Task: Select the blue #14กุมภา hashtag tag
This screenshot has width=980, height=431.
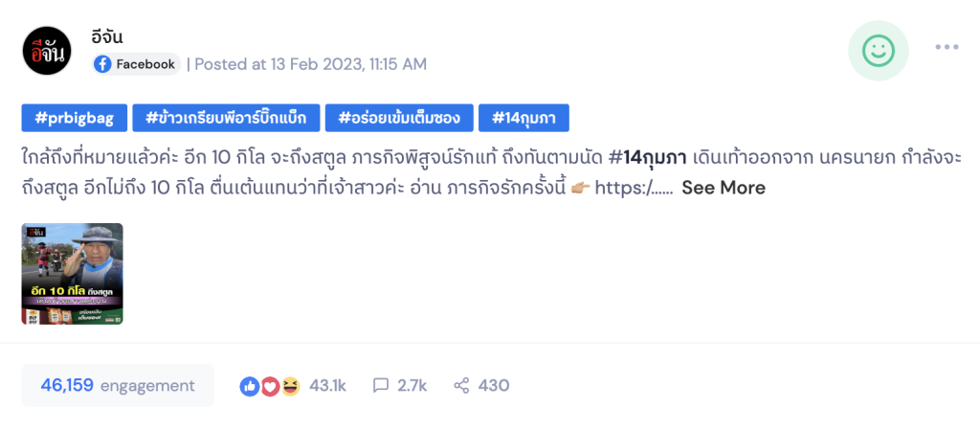Action: click(523, 118)
